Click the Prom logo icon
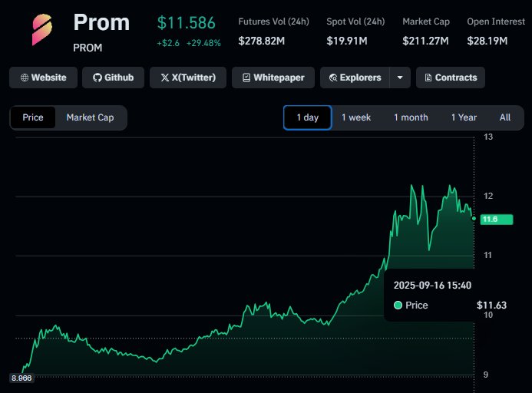 coord(42,29)
